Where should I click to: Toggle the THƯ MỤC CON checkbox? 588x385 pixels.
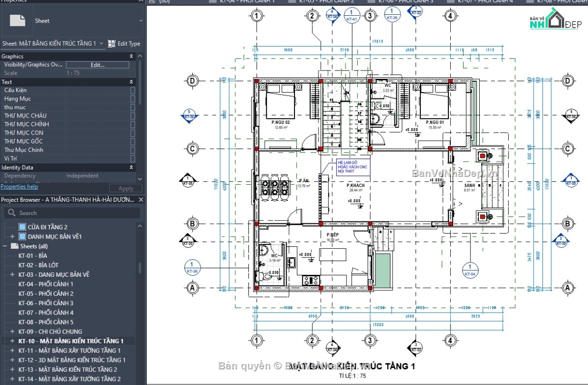click(133, 133)
